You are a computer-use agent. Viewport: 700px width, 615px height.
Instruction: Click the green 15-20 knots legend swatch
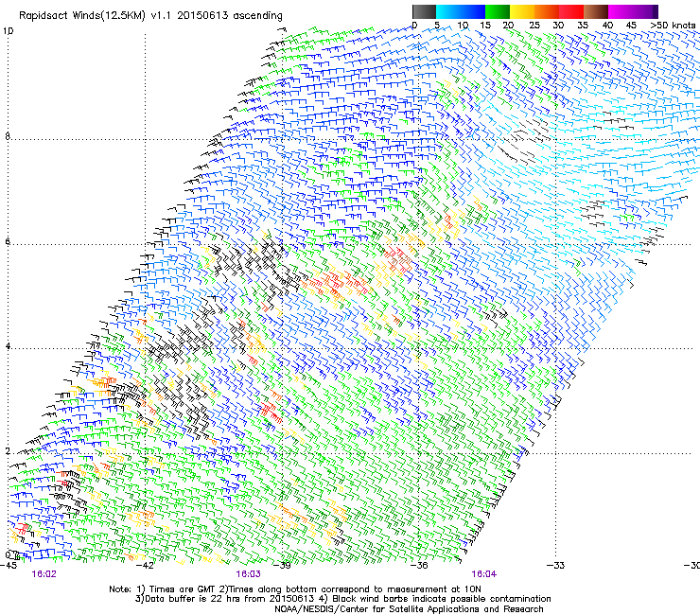pyautogui.click(x=498, y=11)
